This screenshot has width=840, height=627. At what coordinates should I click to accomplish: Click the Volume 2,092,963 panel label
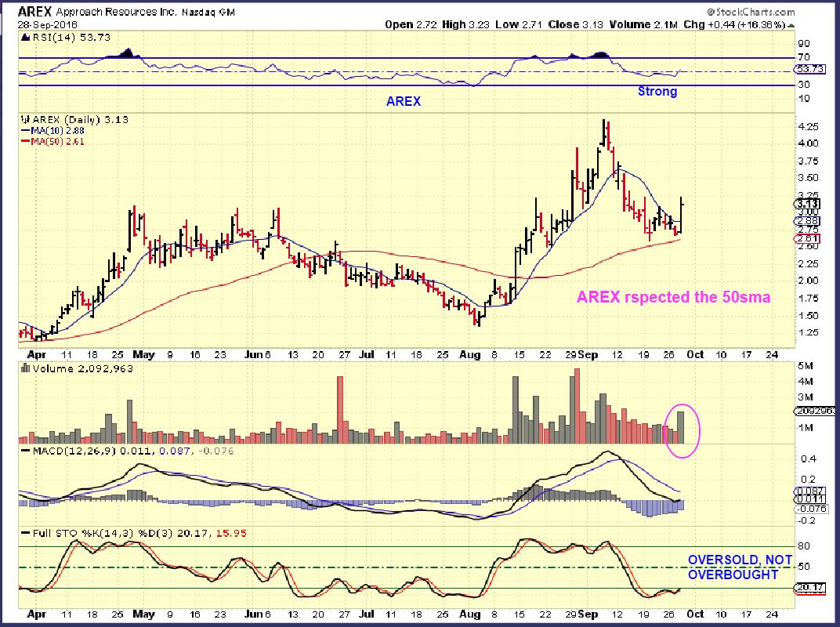pos(82,368)
